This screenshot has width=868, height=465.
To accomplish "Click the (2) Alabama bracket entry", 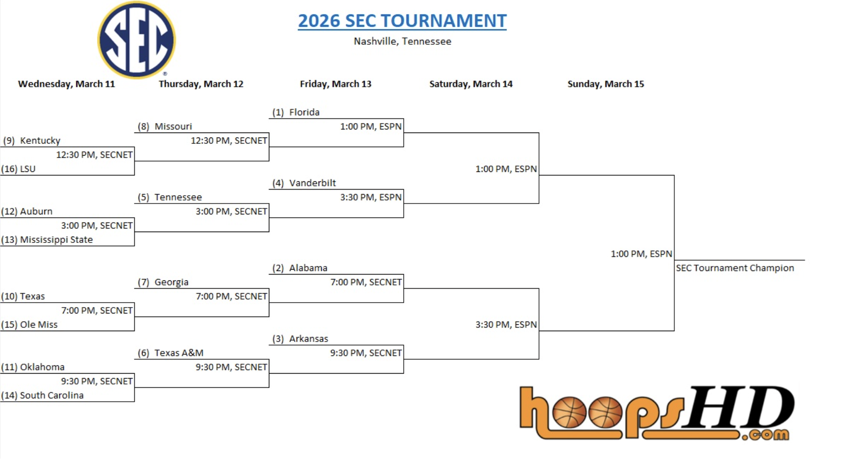I will point(300,268).
